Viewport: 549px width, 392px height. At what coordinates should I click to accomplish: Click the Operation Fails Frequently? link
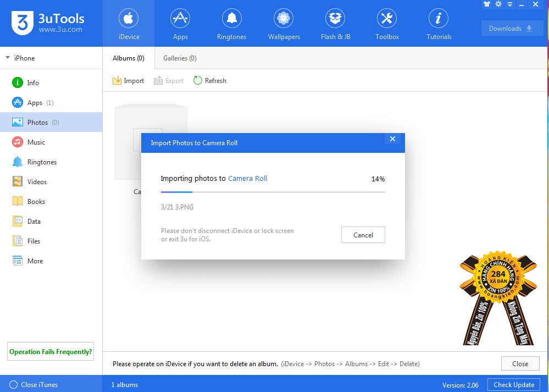coord(51,351)
